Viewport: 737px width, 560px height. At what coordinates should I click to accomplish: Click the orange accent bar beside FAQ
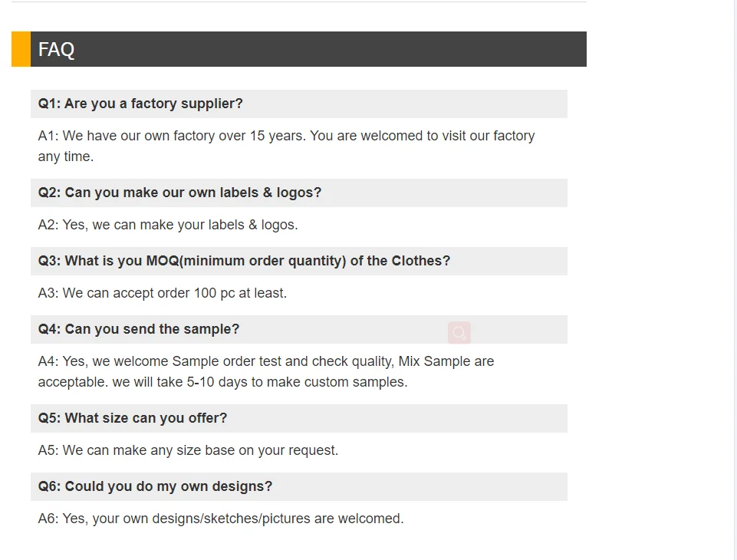click(21, 49)
